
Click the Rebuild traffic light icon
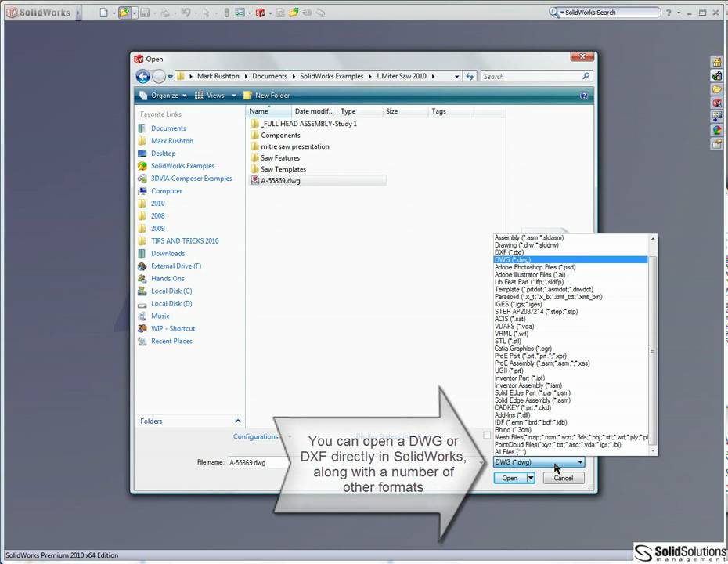coord(226,13)
